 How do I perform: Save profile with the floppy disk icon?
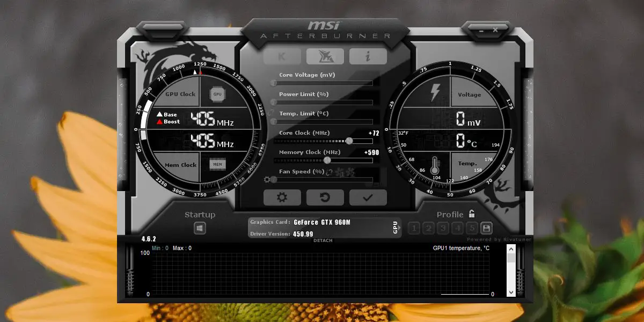pos(486,228)
